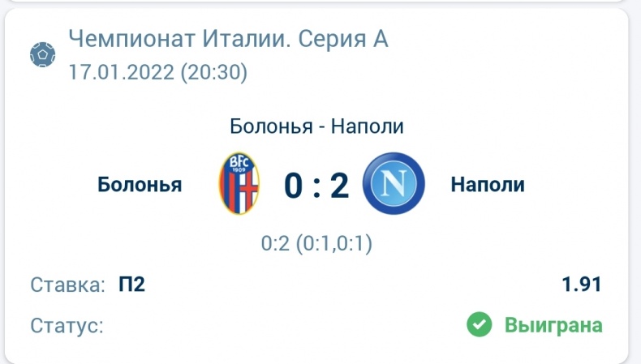Click the large 0 : 2 score
The width and height of the screenshot is (641, 364).
tap(316, 186)
